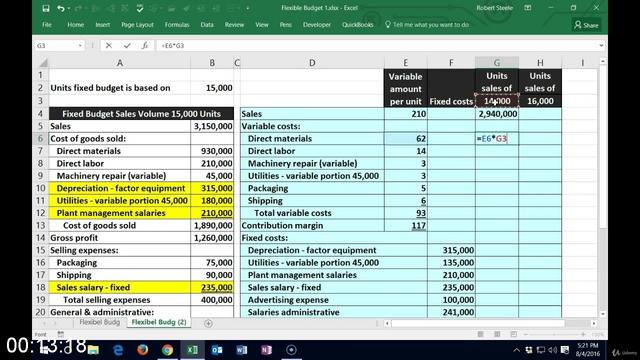Switch to the Home ribbon tab
This screenshot has height=360, width=640.
point(76,25)
